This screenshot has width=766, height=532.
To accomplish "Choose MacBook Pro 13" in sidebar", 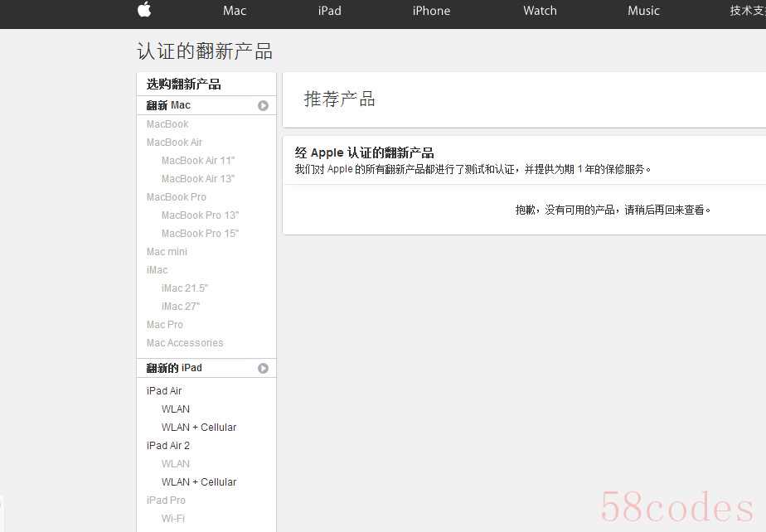I will (x=201, y=215).
